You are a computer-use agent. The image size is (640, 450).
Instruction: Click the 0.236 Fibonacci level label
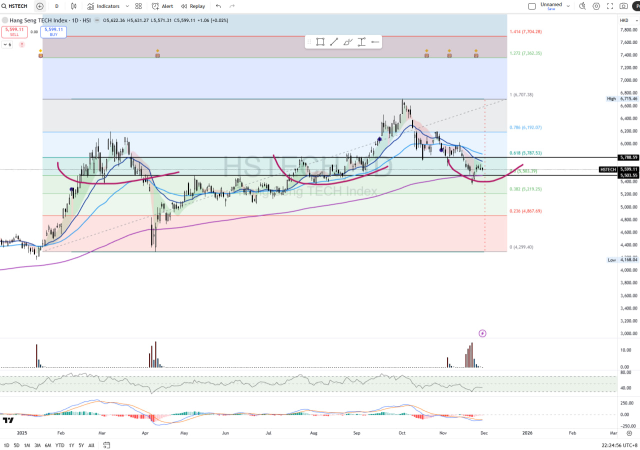[526, 211]
